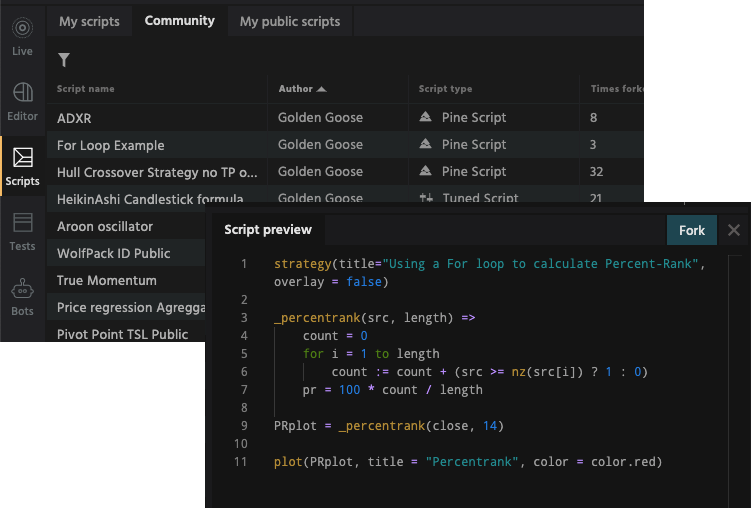Open the Bots section in sidebar
The image size is (751, 508).
tap(22, 297)
